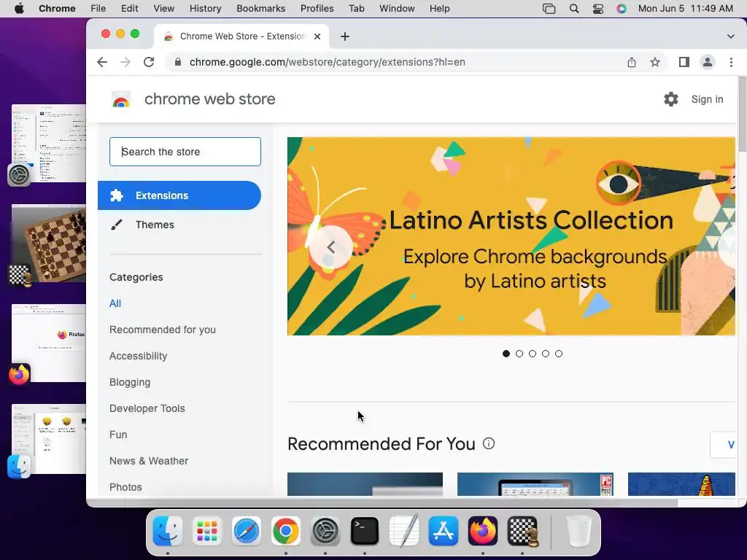Choose the Accessibility category
747x560 pixels.
pyautogui.click(x=138, y=356)
